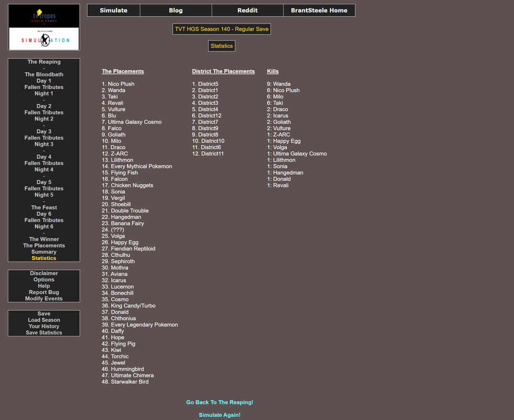Select district entry 6. District12

tap(206, 115)
